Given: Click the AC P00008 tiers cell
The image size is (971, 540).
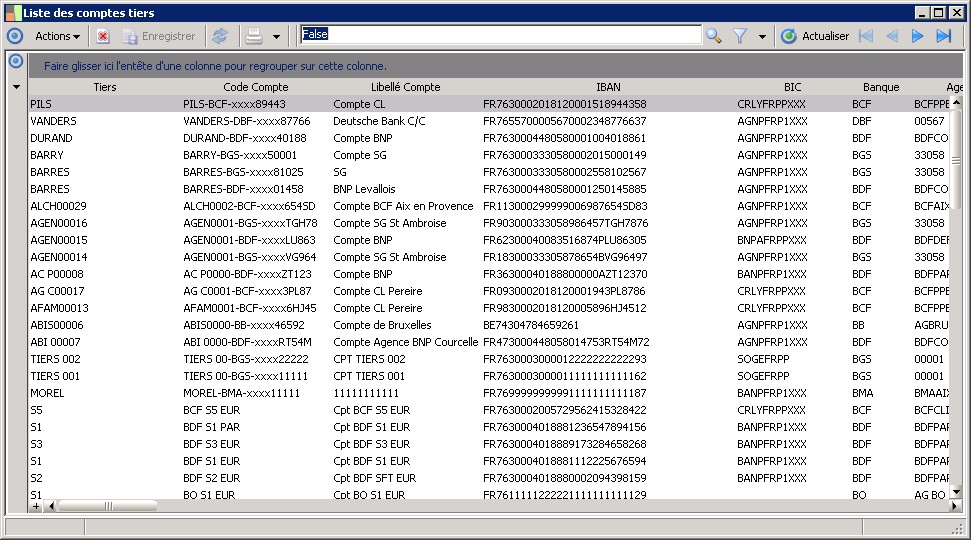Looking at the screenshot, I should pos(57,274).
